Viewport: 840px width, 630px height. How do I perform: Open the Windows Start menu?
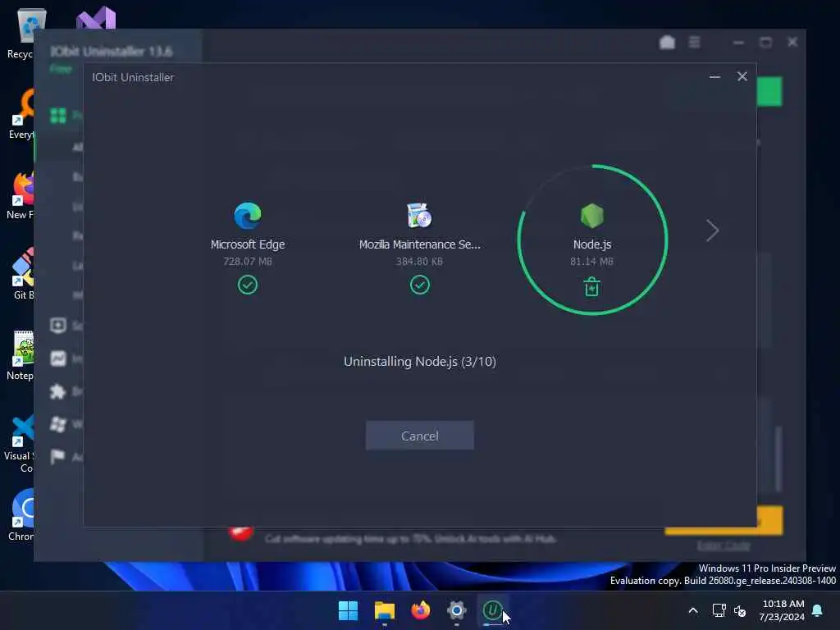click(348, 610)
